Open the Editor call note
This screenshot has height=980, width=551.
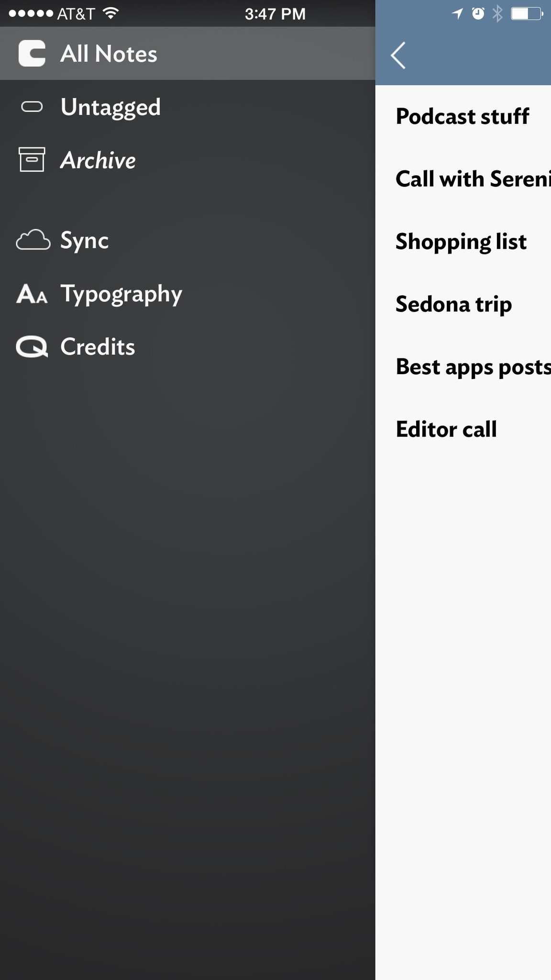point(446,429)
